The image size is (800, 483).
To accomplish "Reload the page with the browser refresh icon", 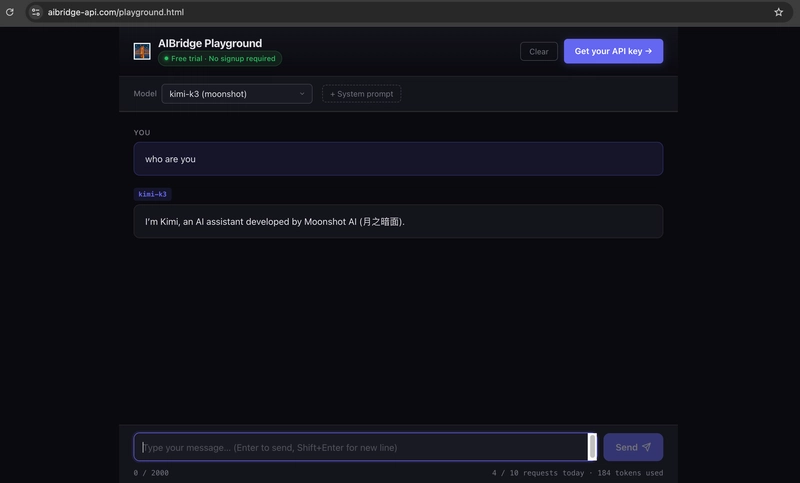I will pyautogui.click(x=10, y=12).
